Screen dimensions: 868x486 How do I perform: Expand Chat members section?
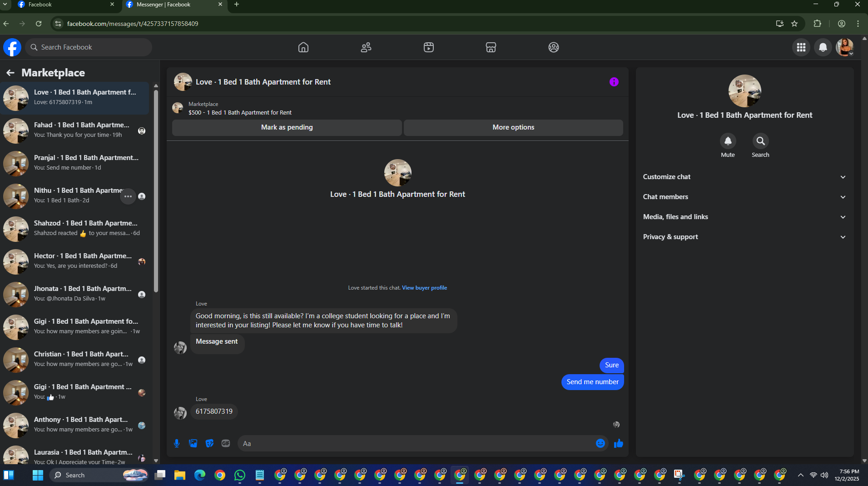744,197
